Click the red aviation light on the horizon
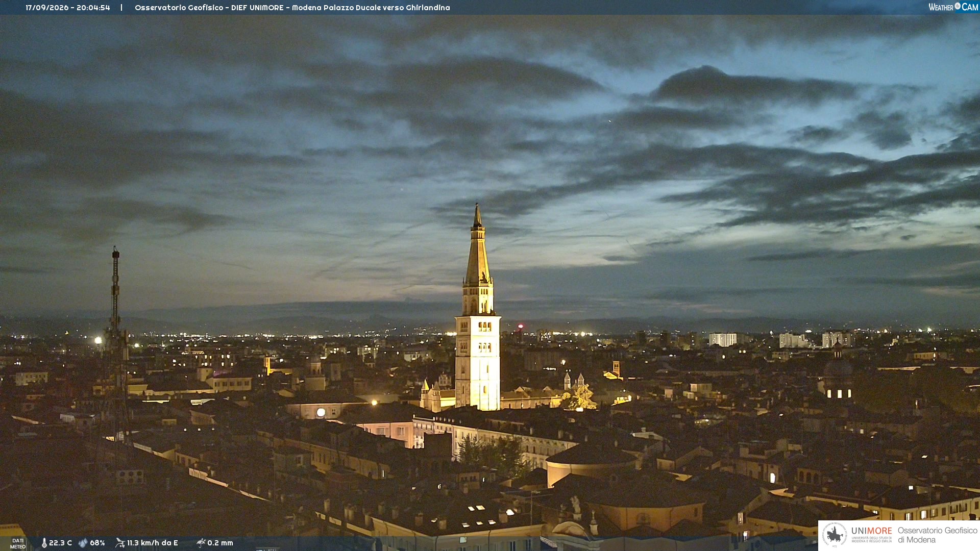 521,326
